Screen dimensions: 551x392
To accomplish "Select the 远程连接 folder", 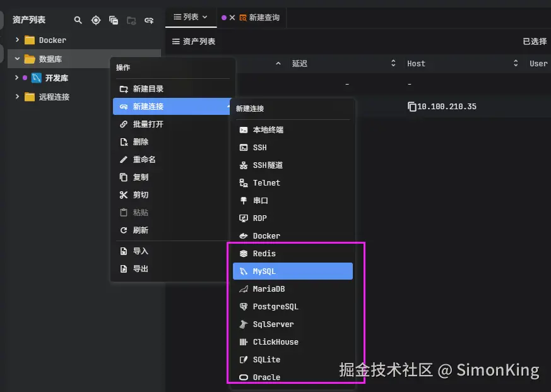I will pyautogui.click(x=54, y=97).
